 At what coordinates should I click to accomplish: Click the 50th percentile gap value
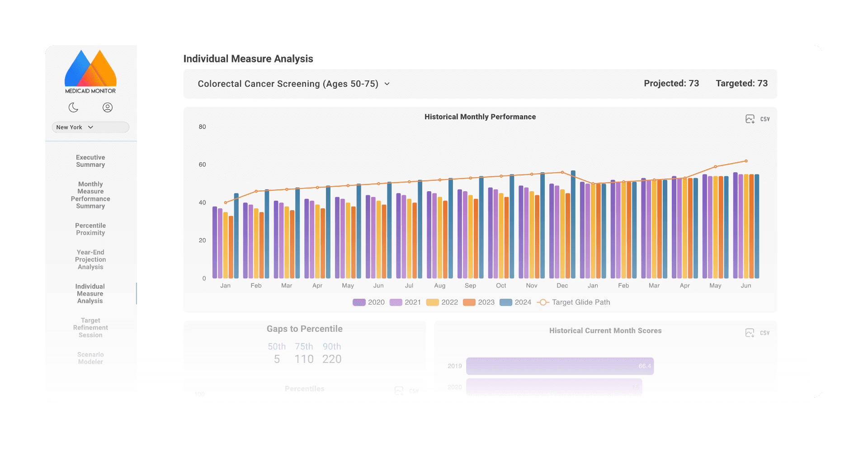click(x=277, y=359)
